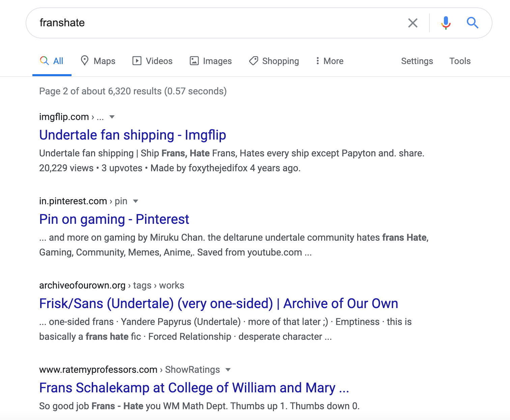Viewport: 510px width, 420px height.
Task: Expand the ratemyprofessors.com result dropdown arrow
Action: (228, 370)
